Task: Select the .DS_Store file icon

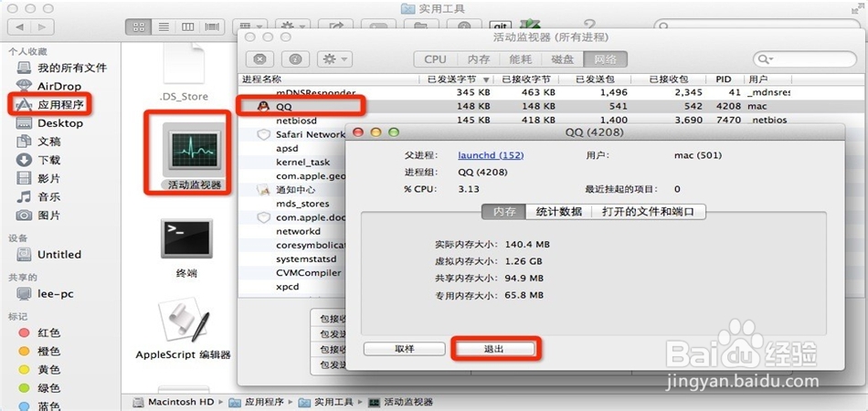Action: (x=184, y=64)
